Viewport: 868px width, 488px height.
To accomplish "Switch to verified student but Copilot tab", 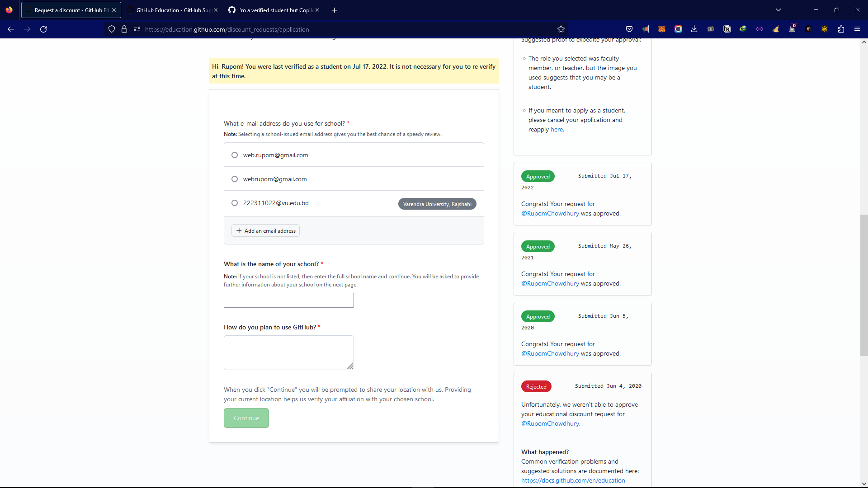I will 274,10.
